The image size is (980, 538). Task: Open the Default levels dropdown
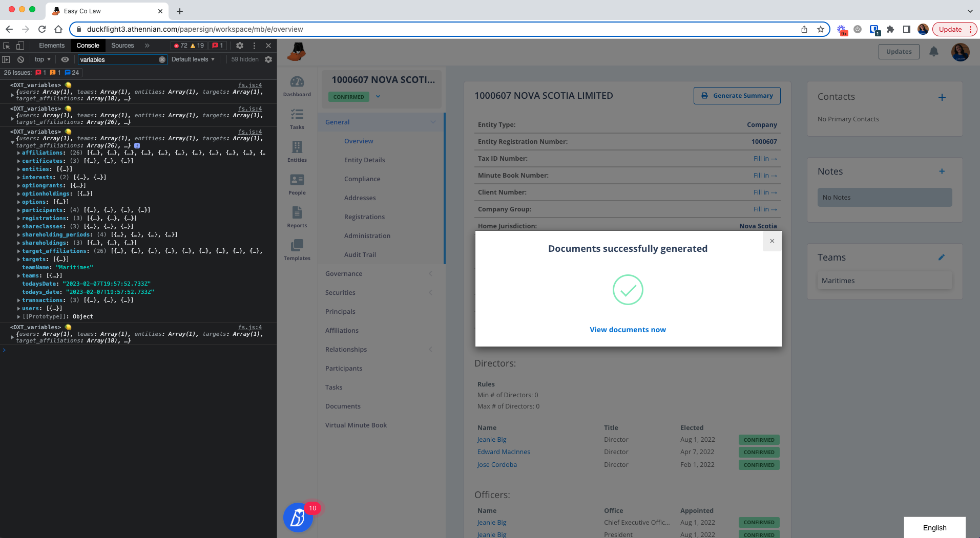pos(193,59)
